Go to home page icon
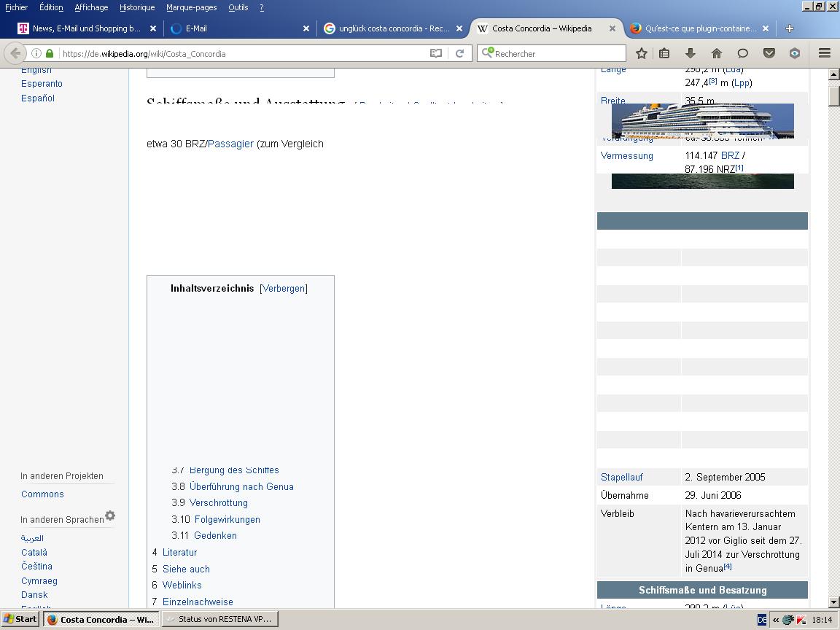Viewport: 840px width, 630px height. pyautogui.click(x=716, y=53)
